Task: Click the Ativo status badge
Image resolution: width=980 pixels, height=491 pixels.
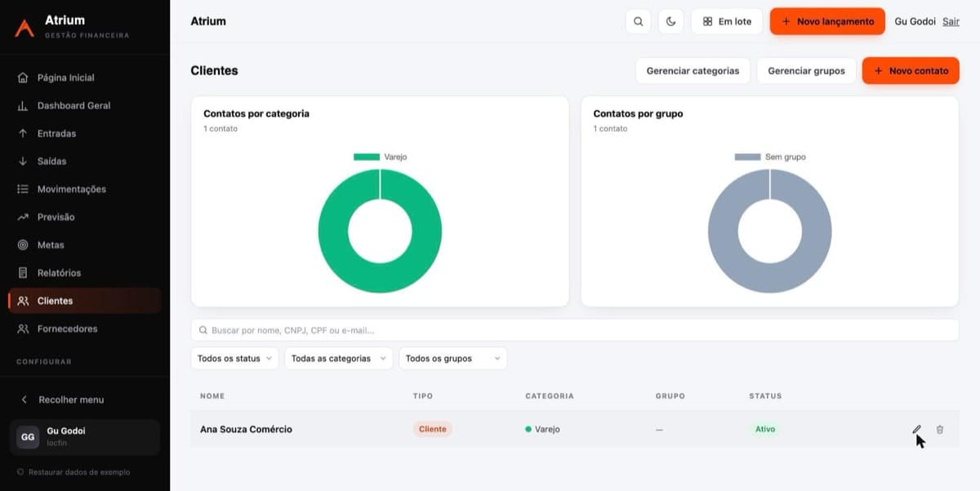Action: pos(765,429)
